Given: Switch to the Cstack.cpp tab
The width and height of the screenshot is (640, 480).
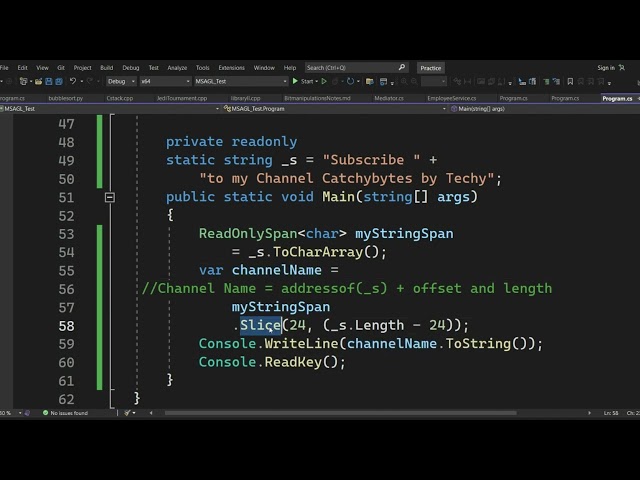Looking at the screenshot, I should tap(120, 98).
